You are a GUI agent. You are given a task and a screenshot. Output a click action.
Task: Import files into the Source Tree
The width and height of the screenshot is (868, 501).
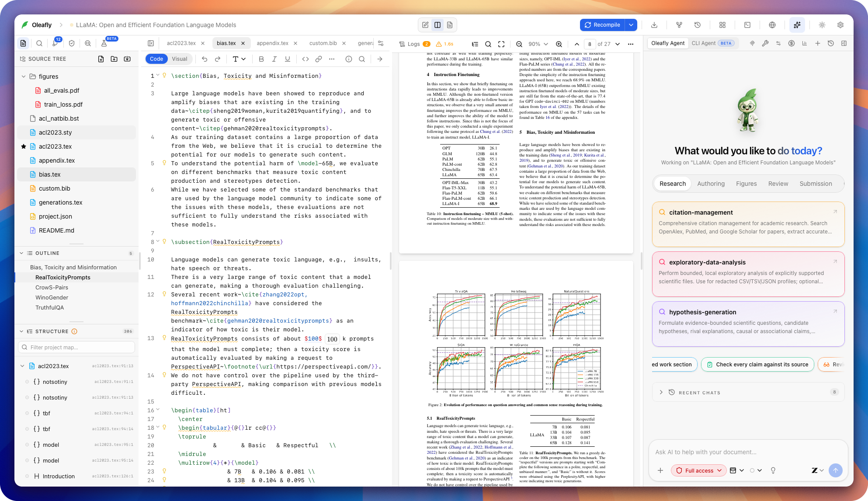pyautogui.click(x=127, y=59)
